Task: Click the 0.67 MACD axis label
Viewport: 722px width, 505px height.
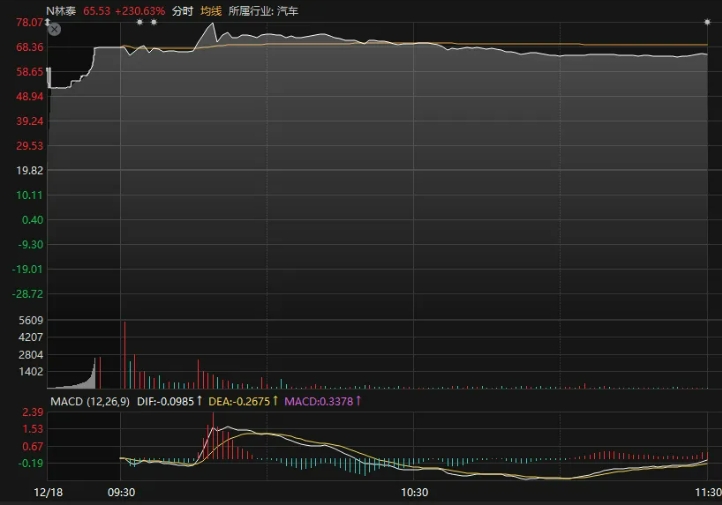Action: click(x=33, y=447)
